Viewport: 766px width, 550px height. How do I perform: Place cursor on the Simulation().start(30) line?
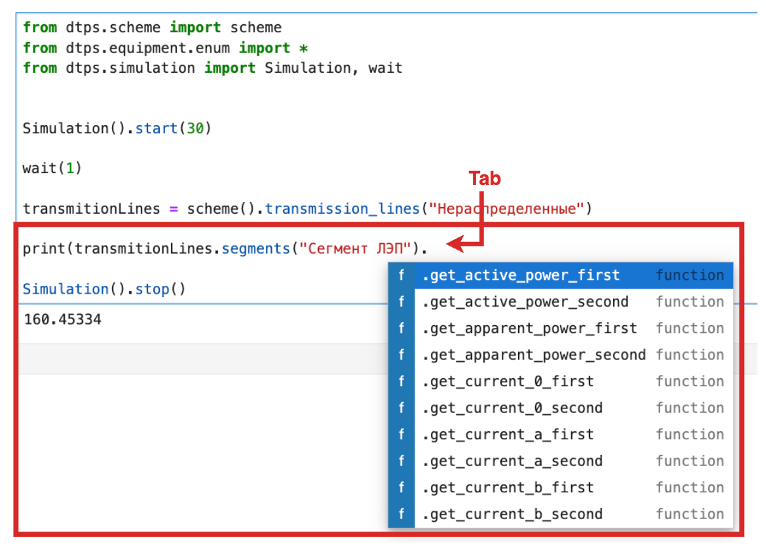click(x=117, y=128)
